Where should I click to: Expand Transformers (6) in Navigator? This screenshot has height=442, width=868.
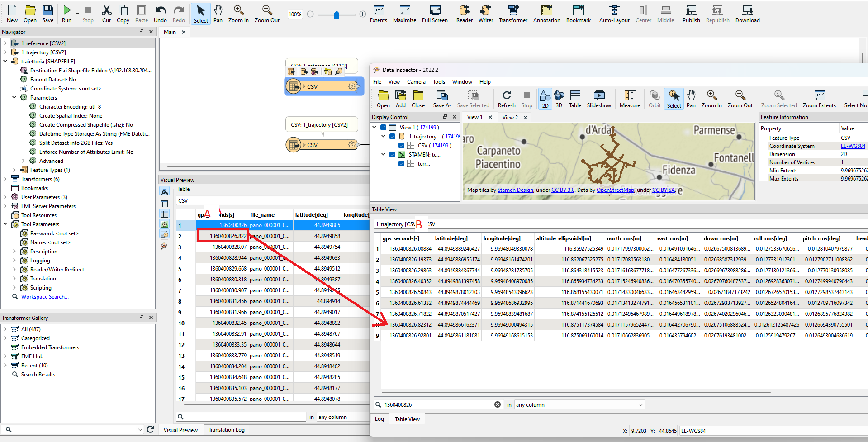tap(5, 179)
